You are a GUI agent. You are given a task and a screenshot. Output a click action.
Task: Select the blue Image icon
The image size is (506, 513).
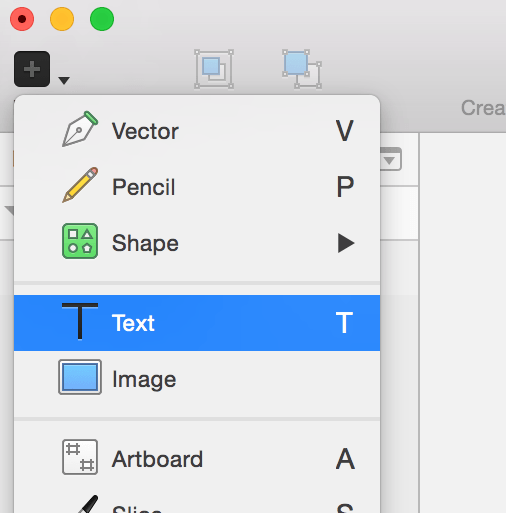tap(80, 377)
